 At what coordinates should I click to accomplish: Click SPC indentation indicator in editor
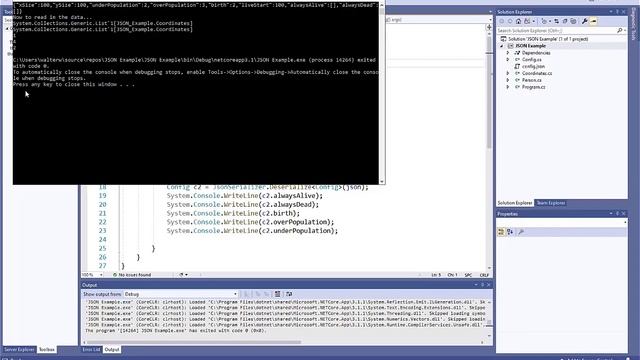pyautogui.click(x=468, y=275)
